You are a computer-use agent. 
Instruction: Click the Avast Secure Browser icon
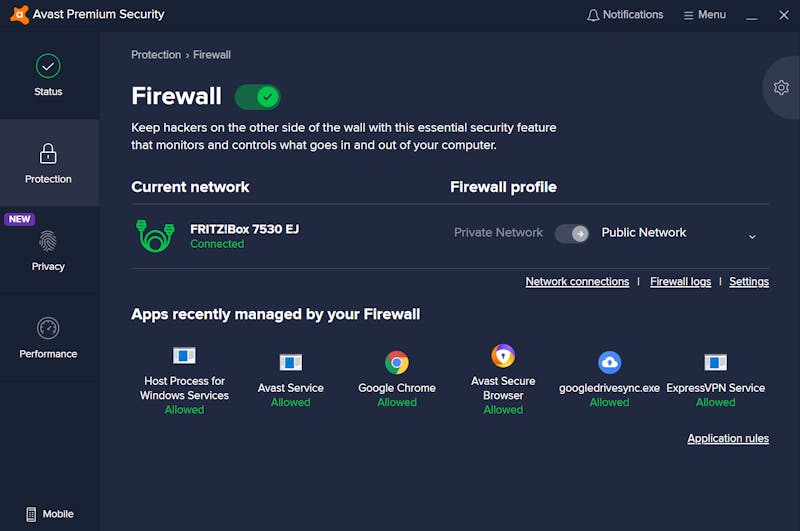(x=503, y=356)
